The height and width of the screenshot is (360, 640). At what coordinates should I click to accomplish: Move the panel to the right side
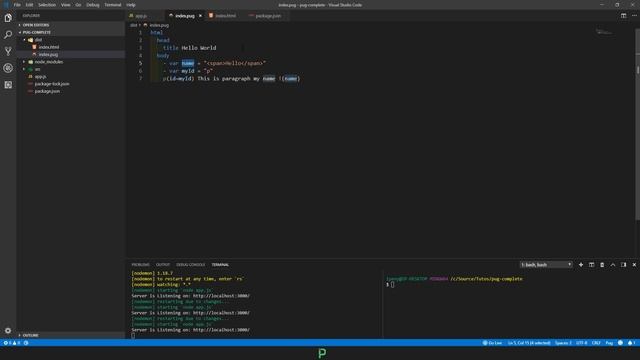click(x=623, y=264)
